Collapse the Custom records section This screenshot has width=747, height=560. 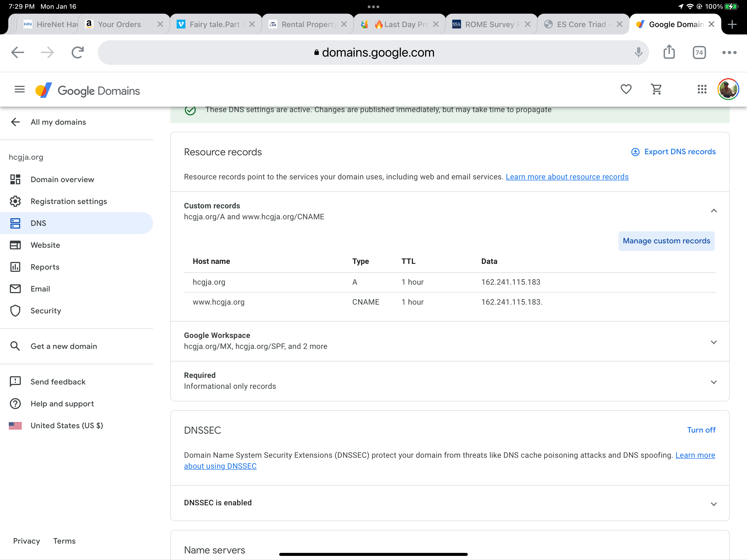[x=714, y=211]
